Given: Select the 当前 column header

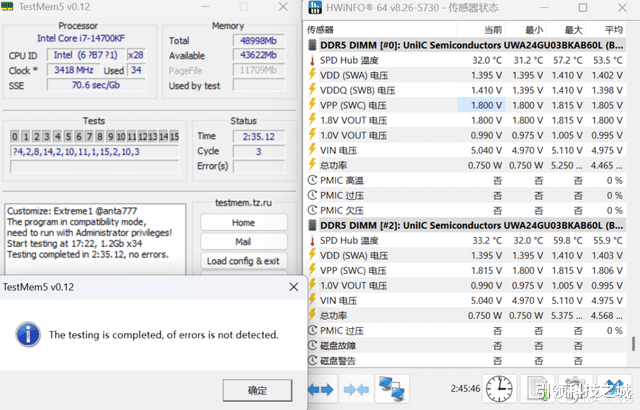Looking at the screenshot, I should tap(482, 30).
